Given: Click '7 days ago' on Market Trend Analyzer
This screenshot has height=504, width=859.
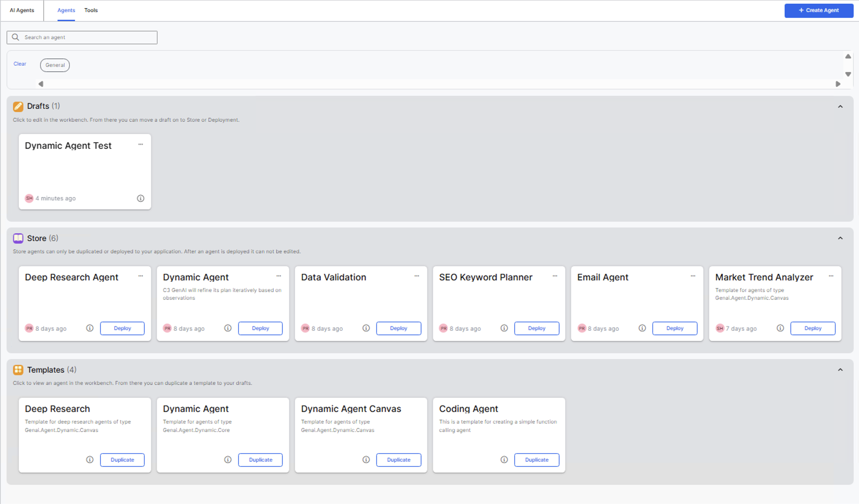Looking at the screenshot, I should tap(741, 328).
